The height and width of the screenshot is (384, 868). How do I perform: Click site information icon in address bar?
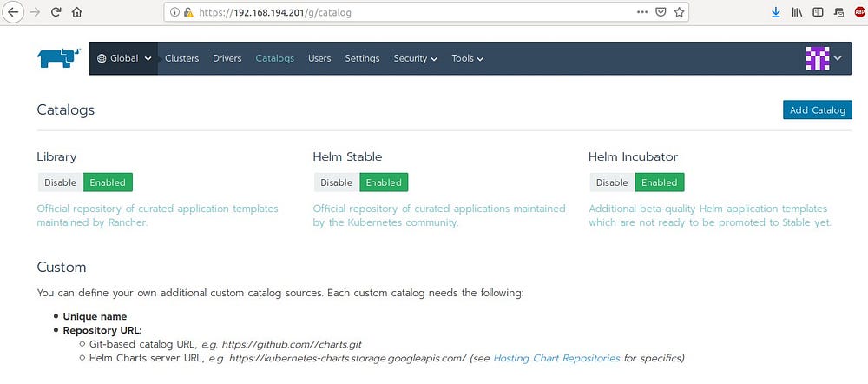coord(174,11)
